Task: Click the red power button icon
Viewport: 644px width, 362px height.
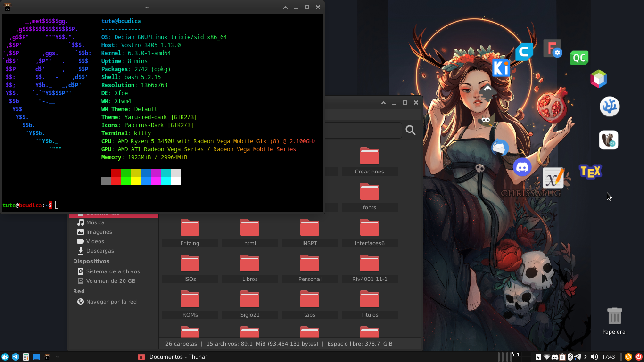Action: click(639, 357)
